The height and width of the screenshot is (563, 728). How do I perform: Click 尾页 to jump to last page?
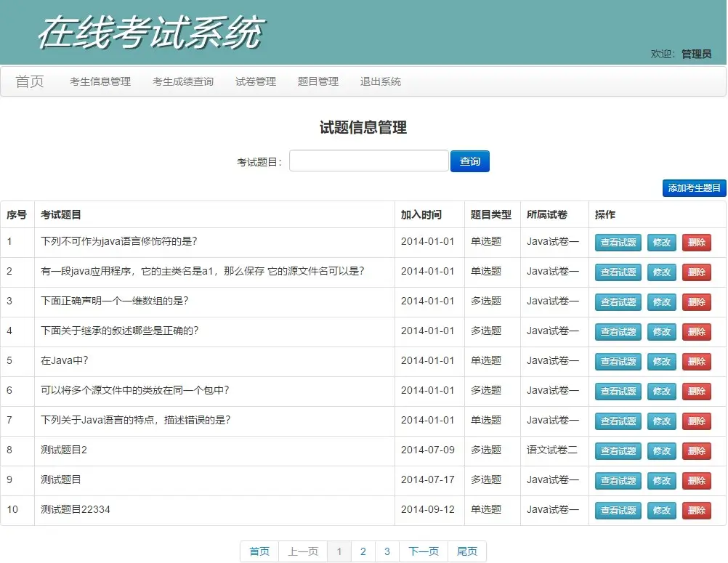466,551
